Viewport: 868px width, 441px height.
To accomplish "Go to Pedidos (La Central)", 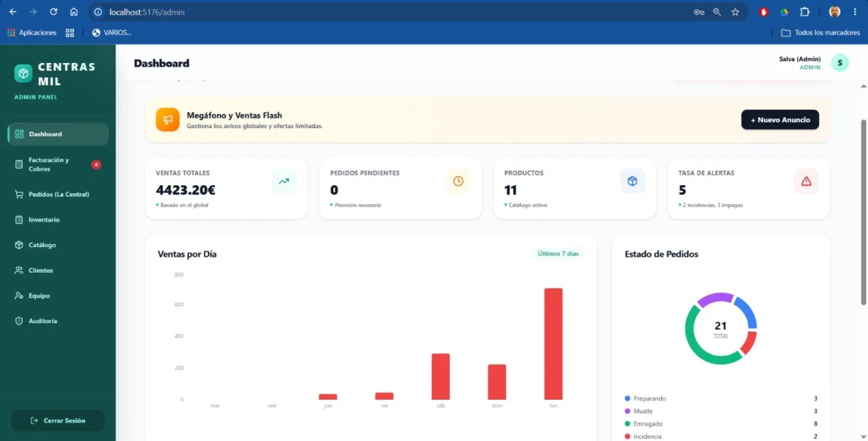I will click(58, 194).
